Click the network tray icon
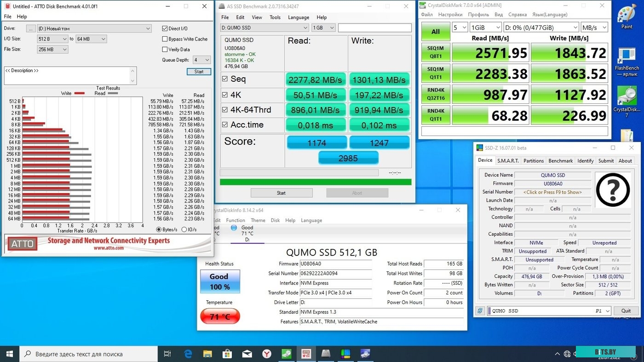 click(x=567, y=354)
